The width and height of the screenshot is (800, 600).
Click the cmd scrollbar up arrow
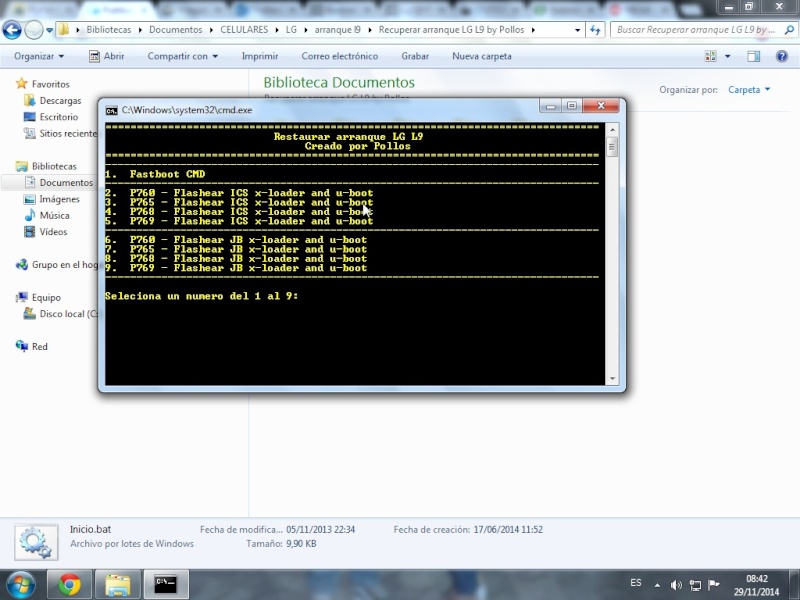pos(612,130)
